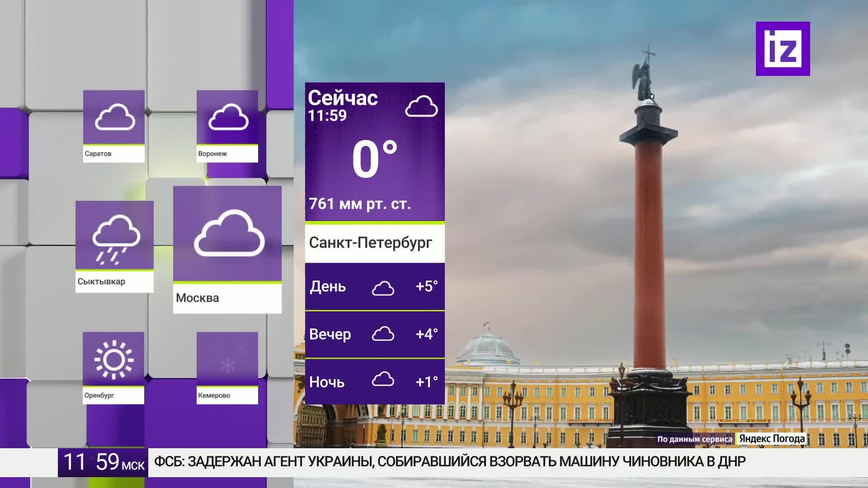Click the Saratov cloud weather icon
The height and width of the screenshot is (488, 868).
tap(115, 117)
